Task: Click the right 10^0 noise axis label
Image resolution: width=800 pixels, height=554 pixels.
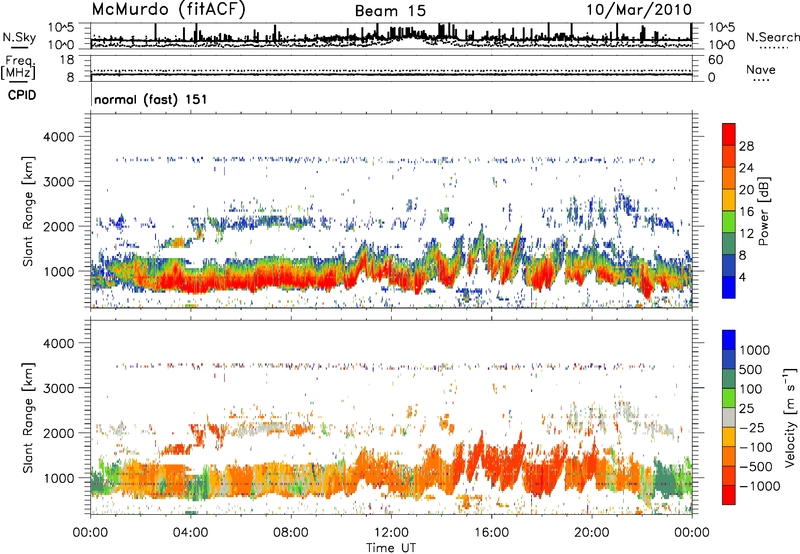Action: tap(721, 45)
